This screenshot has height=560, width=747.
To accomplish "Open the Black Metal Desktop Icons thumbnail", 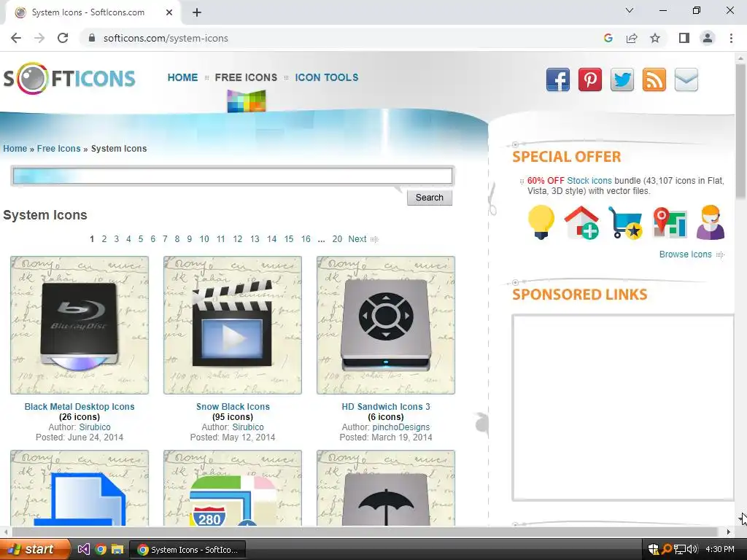I will coord(80,325).
